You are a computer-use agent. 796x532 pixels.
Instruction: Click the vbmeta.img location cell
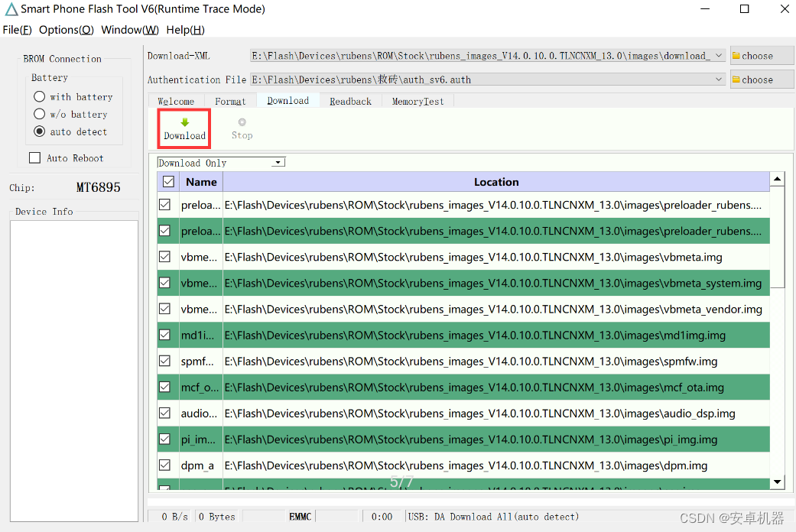(496, 257)
